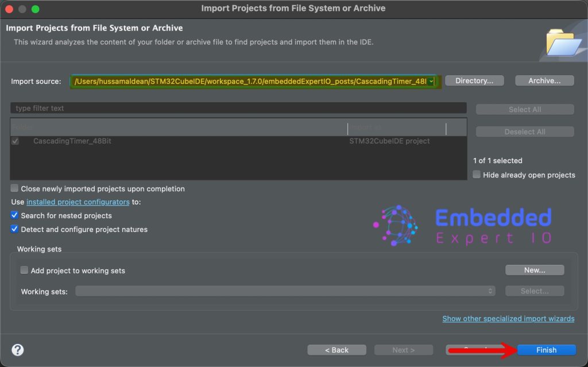Screen dimensions: 588x367
Task: Open Show other specialized import wizards link
Action: [x=508, y=319]
